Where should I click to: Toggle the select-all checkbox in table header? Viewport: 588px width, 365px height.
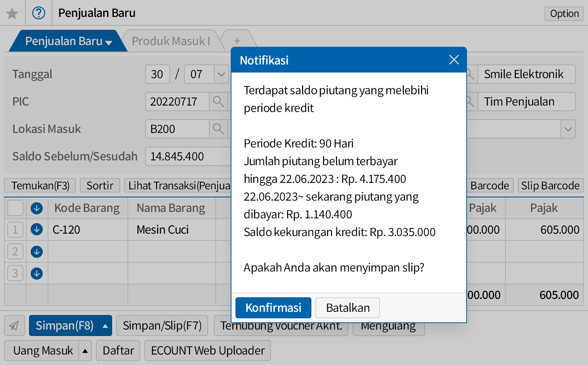pos(15,208)
